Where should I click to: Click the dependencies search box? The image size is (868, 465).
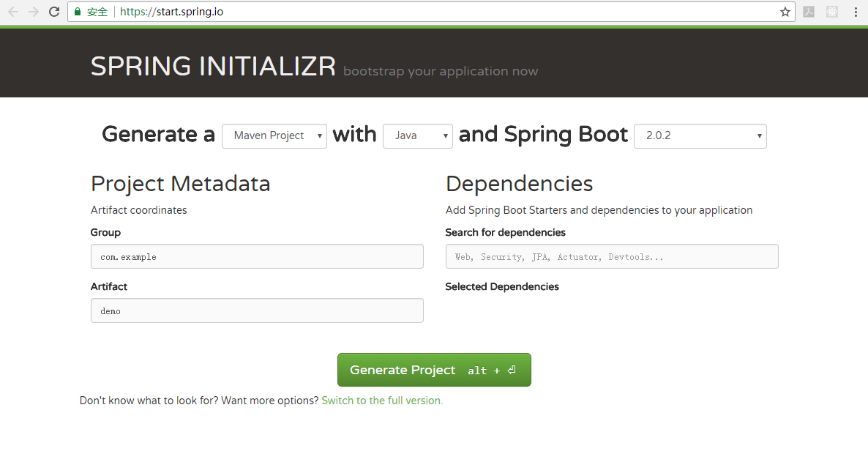point(611,256)
